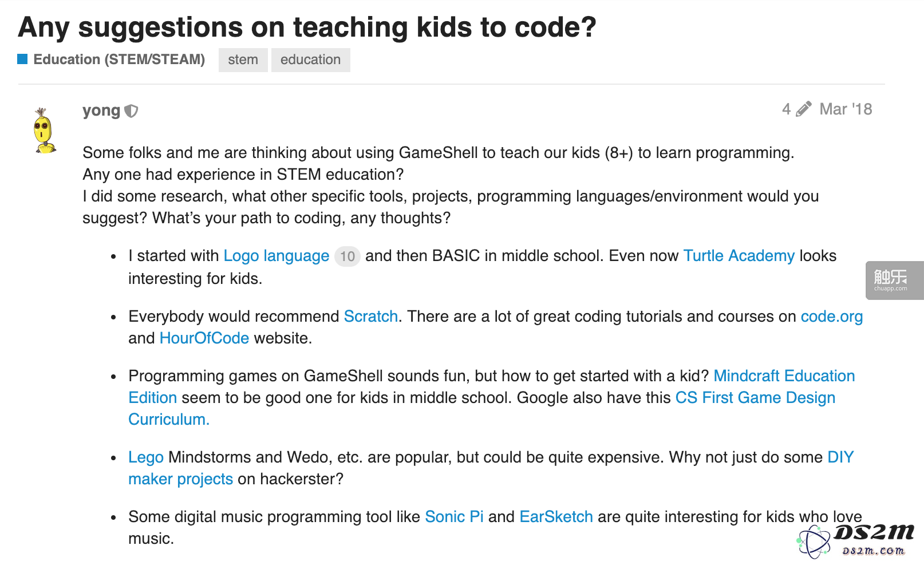This screenshot has height=561, width=924.
Task: Click the blue Education category square
Action: tap(22, 59)
